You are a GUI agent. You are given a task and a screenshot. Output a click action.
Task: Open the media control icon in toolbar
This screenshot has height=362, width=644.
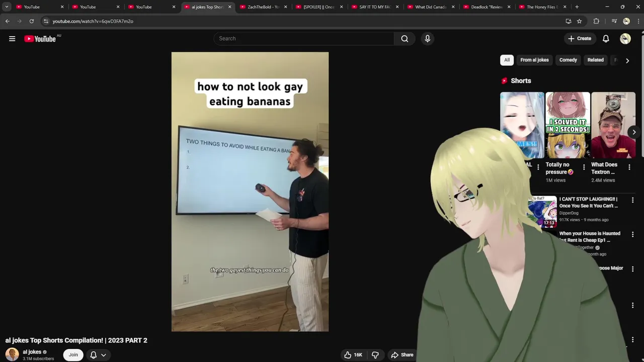614,21
